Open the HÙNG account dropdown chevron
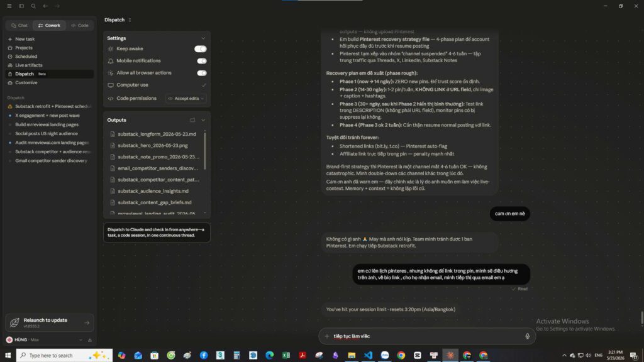The image size is (644, 362). (x=80, y=340)
